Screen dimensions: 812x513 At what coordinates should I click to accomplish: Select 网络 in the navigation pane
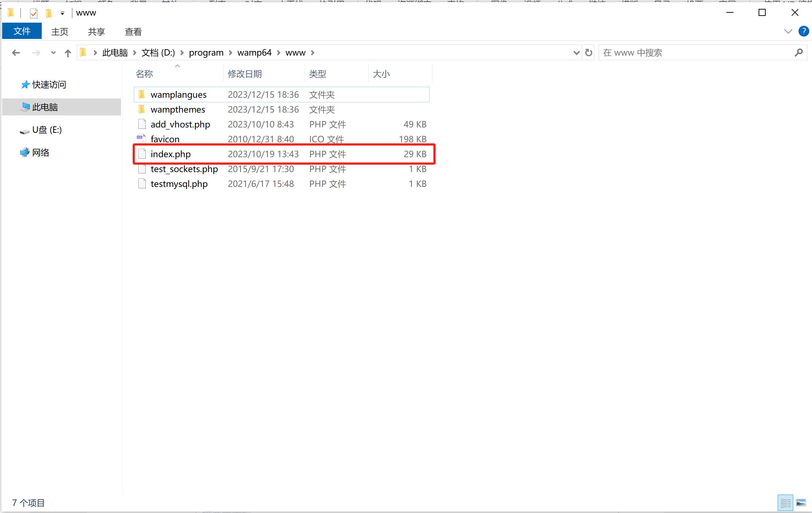[x=40, y=153]
